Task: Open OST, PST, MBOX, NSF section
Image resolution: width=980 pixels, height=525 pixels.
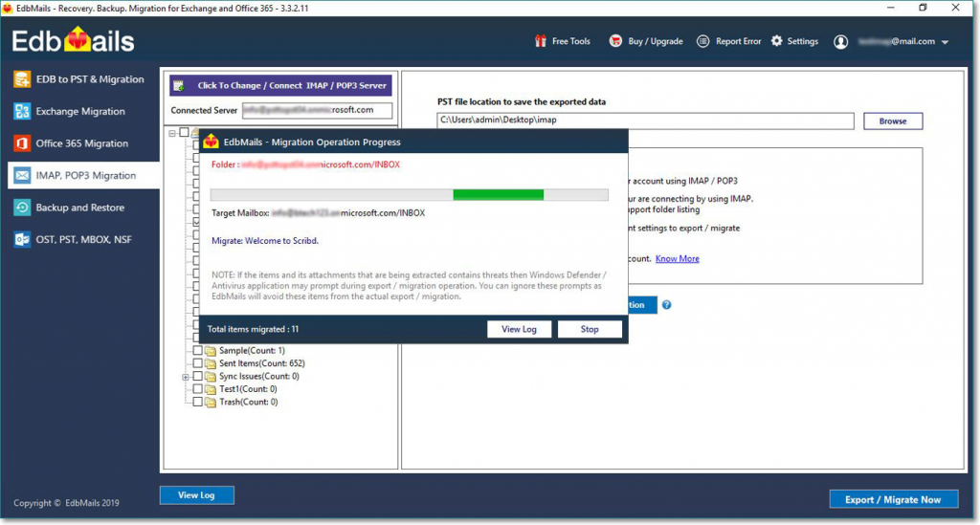Action: pyautogui.click(x=82, y=240)
